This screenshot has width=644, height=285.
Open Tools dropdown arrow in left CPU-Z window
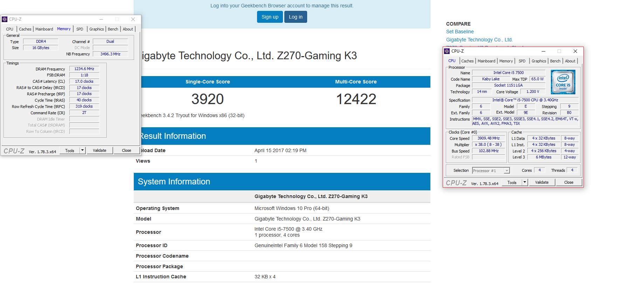coord(82,150)
